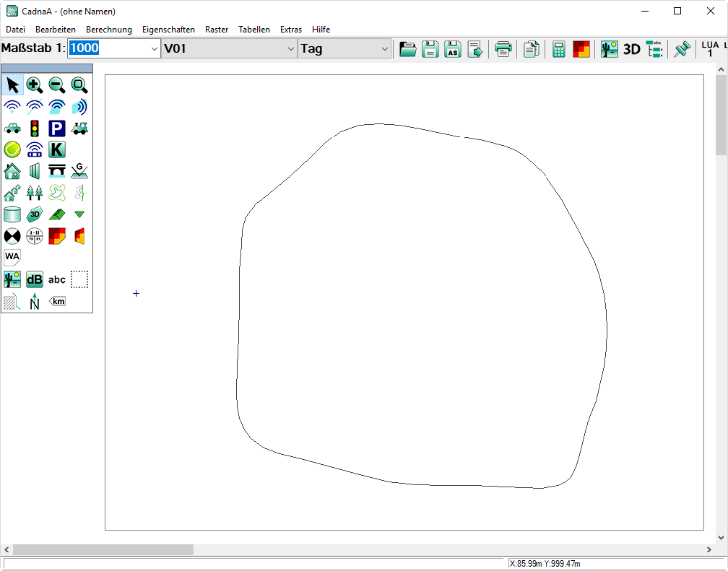The height and width of the screenshot is (571, 728).
Task: Choose the vertical area source tool
Action: [79, 108]
